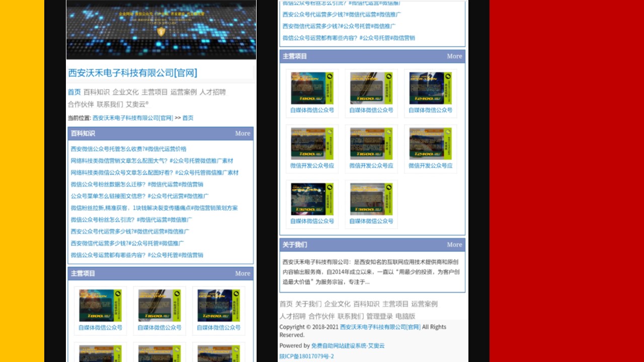The image size is (644, 362).
Task: Open article 网络科技类微信公众号文章怎么配图好看?
Action: click(155, 173)
